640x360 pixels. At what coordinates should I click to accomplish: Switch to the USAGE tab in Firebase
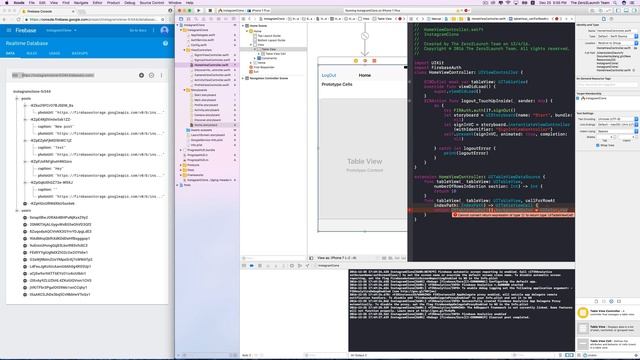pyautogui.click(x=54, y=53)
